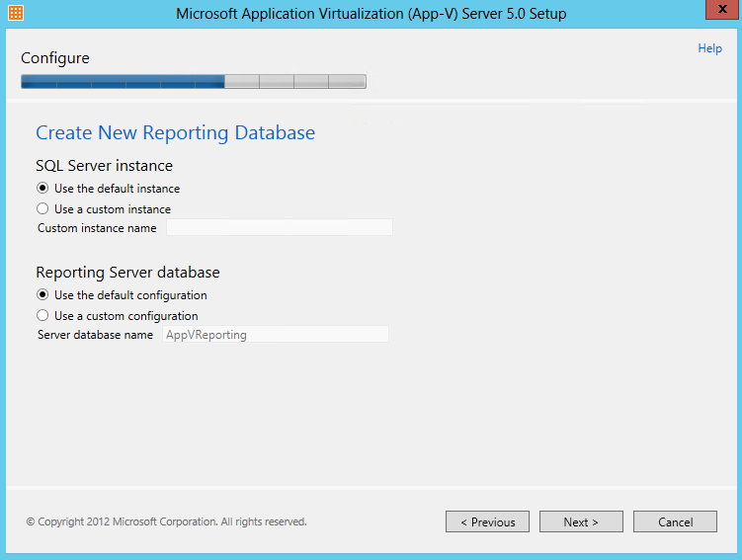Click the SQL Server instance heading

[x=104, y=166]
